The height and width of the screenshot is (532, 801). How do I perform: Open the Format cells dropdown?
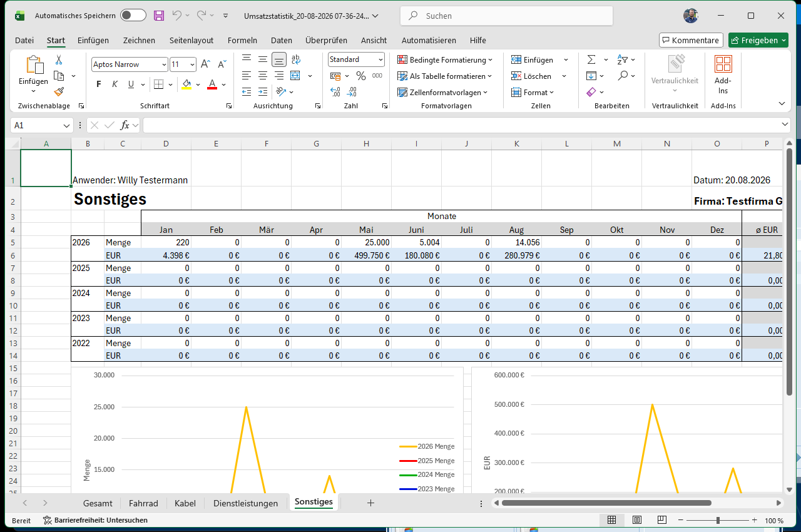pyautogui.click(x=533, y=93)
